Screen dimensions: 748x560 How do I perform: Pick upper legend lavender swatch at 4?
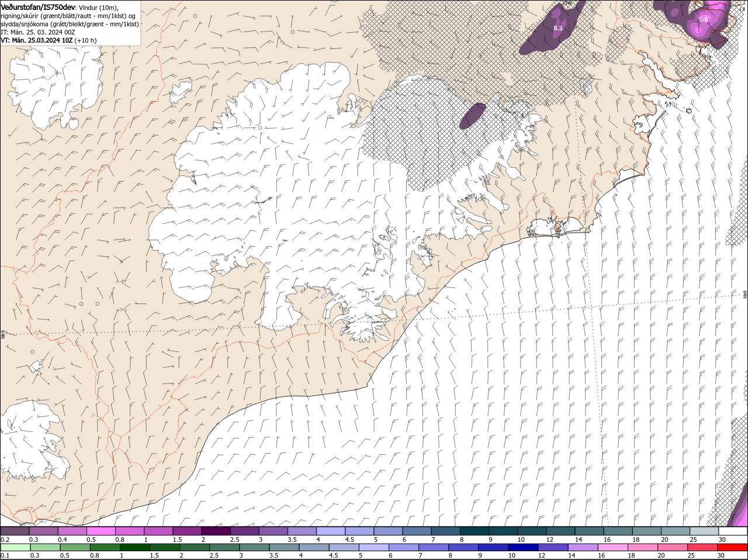point(330,531)
